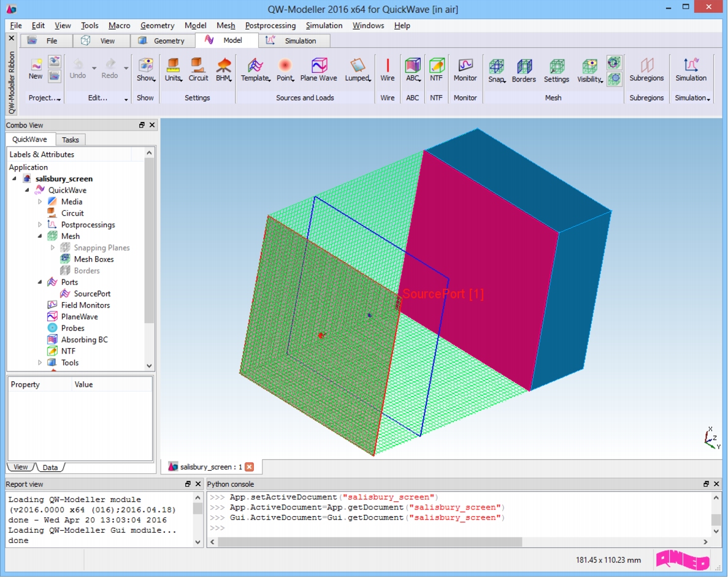Collapse the Ports tree node
The width and height of the screenshot is (728, 578).
pos(40,282)
